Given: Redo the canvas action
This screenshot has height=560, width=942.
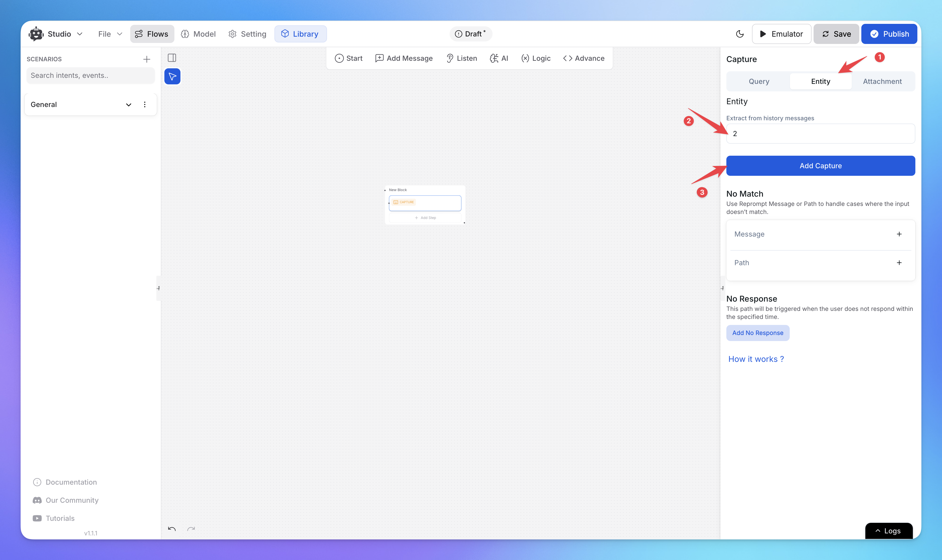Looking at the screenshot, I should tap(191, 529).
